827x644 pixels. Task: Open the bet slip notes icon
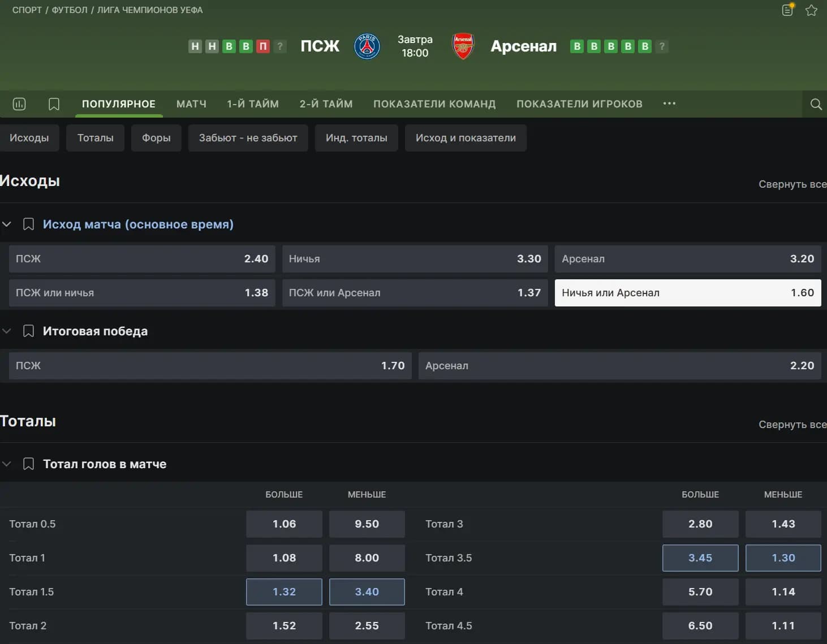pos(788,10)
